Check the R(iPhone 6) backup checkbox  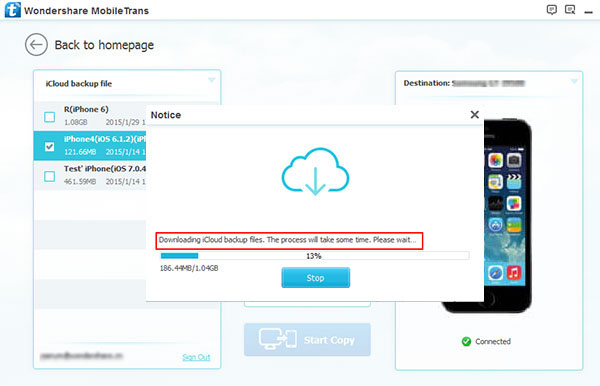49,117
